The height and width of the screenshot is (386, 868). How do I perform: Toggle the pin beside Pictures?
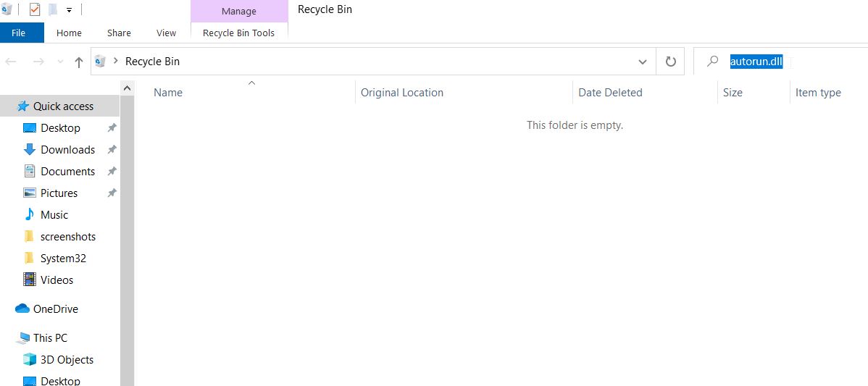pos(112,193)
